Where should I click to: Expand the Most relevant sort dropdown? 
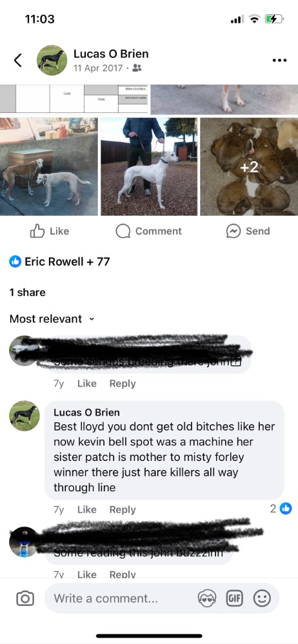pyautogui.click(x=52, y=318)
